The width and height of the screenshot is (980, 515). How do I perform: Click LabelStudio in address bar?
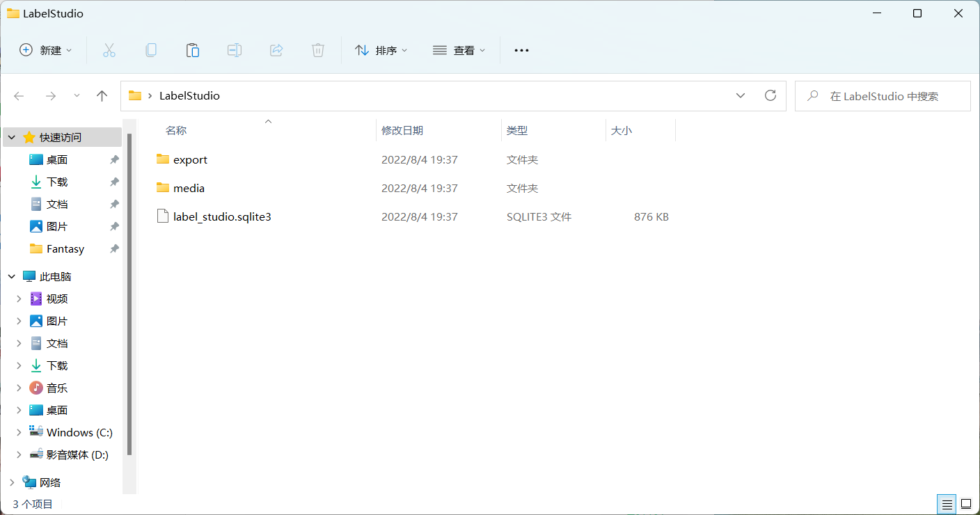click(189, 96)
